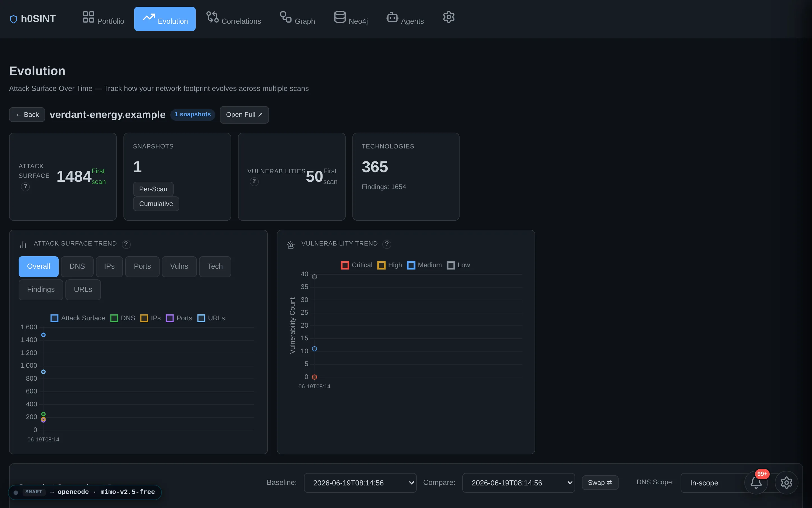The image size is (812, 508).
Task: Select the Ports trend filter
Action: point(142,266)
